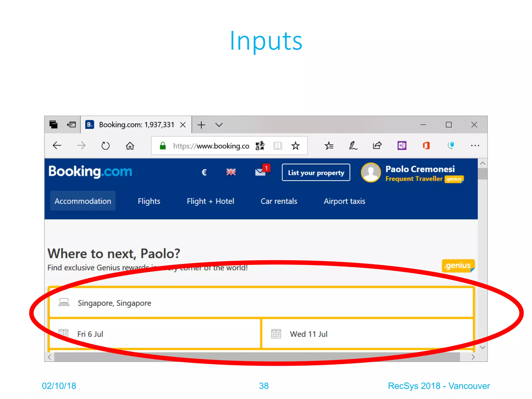532x399 pixels.
Task: Click the translate page icon in address bar
Action: (260, 146)
